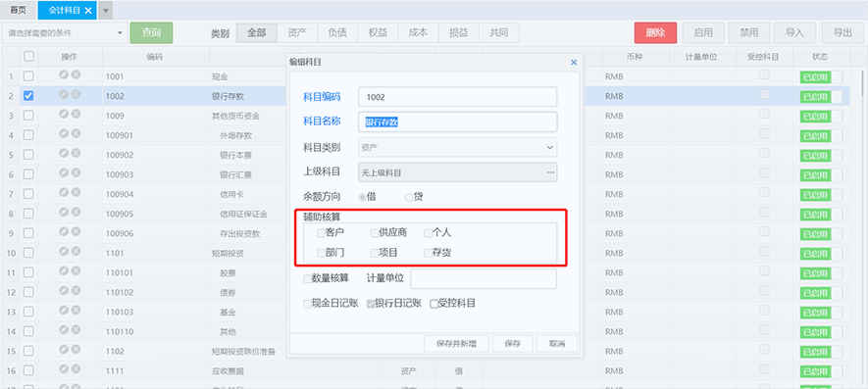Click the delete x icon in the 1002 row
The width and height of the screenshot is (868, 389).
click(76, 94)
